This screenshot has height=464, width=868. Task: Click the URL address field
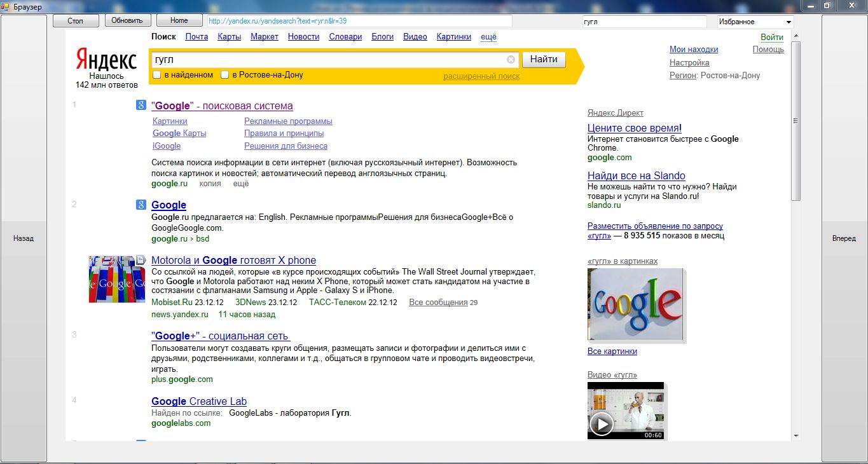click(x=359, y=21)
